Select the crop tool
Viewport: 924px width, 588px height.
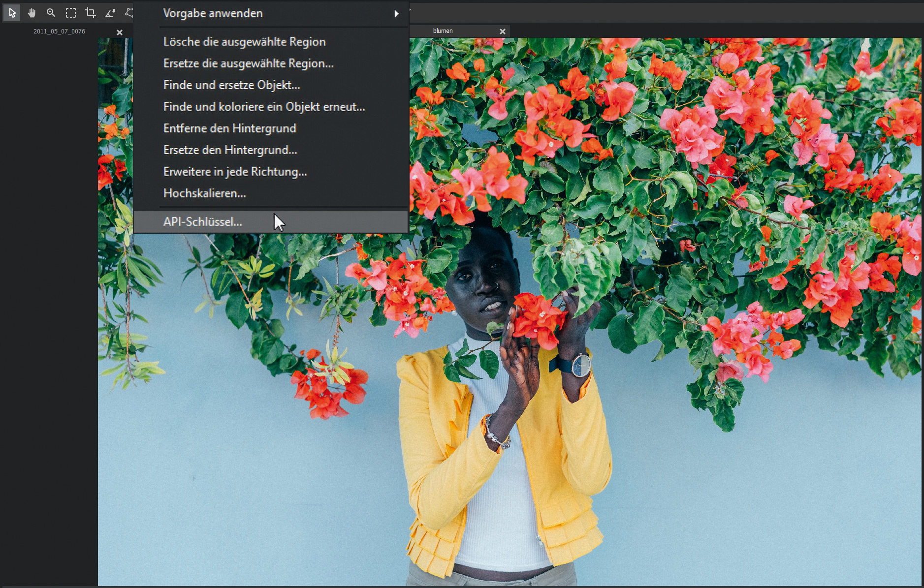pyautogui.click(x=91, y=13)
